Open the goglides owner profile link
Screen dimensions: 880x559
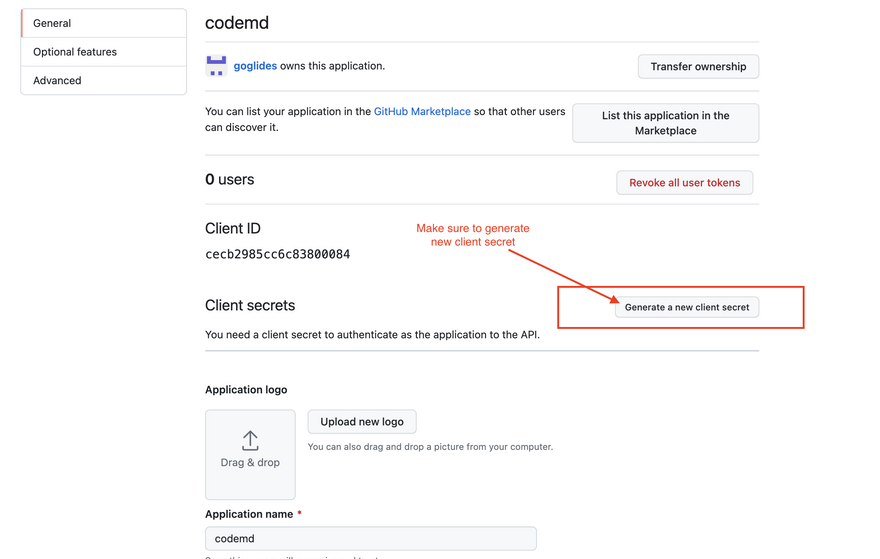[255, 66]
